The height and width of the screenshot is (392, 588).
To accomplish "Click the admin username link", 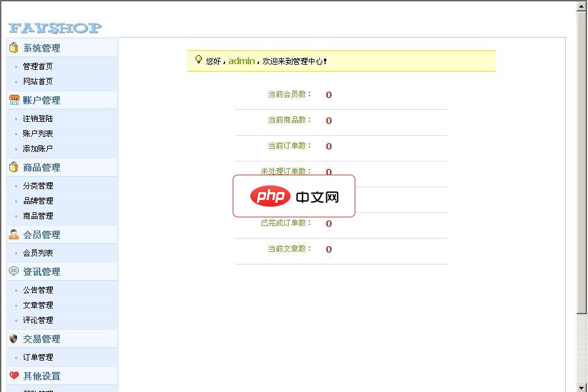I will [x=241, y=61].
